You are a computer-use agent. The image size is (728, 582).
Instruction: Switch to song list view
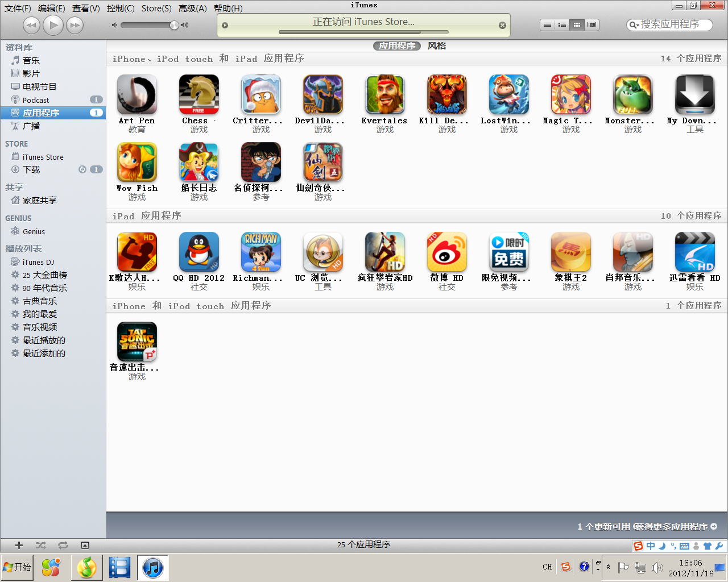547,25
